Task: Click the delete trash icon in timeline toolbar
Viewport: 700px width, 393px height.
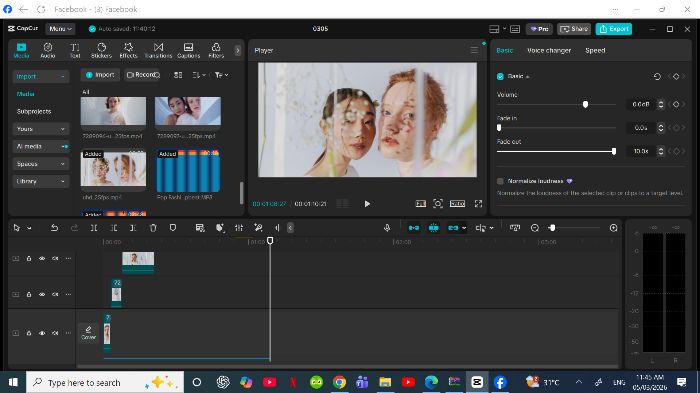Action: 153,228
